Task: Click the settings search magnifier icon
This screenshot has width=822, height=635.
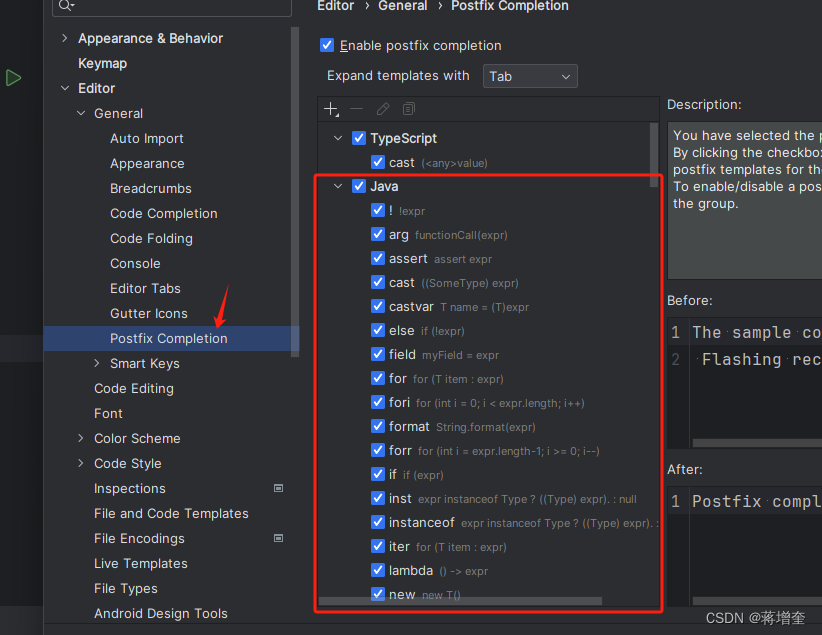Action: 66,5
